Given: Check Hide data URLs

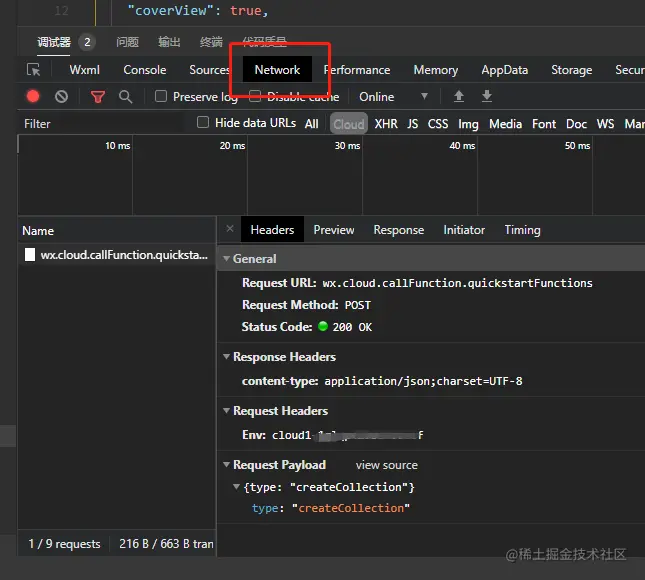Looking at the screenshot, I should coord(203,122).
